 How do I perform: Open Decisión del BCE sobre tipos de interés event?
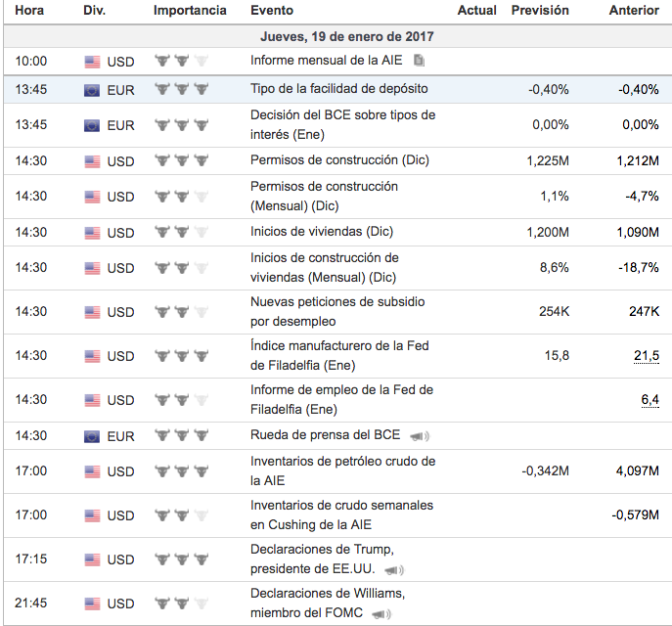[x=342, y=124]
